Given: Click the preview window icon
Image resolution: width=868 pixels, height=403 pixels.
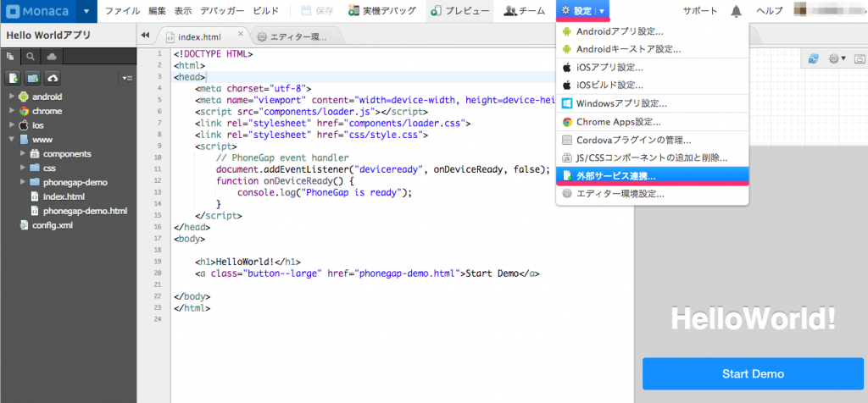Looking at the screenshot, I should click(x=860, y=58).
